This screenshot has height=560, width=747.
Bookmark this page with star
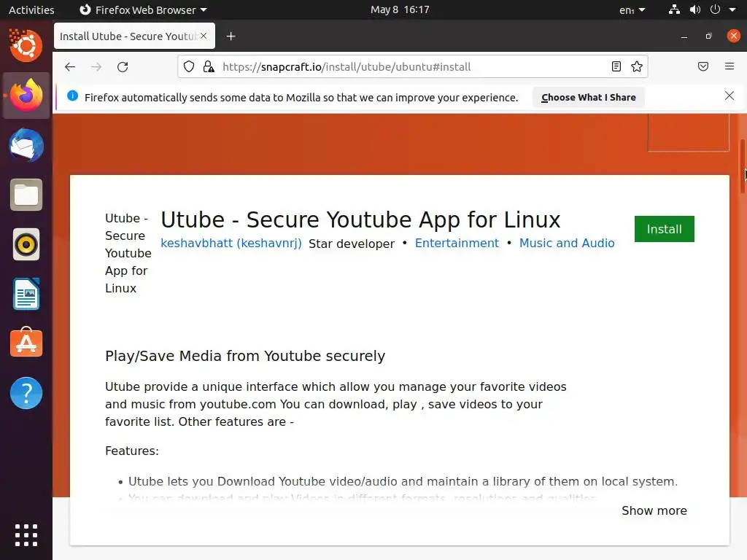[636, 66]
